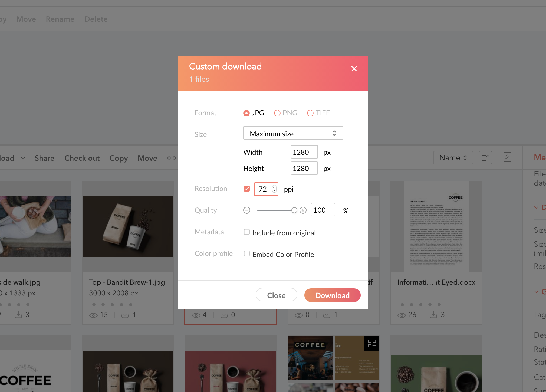This screenshot has width=546, height=392.
Task: Uncheck the Resolution checkbox
Action: pyautogui.click(x=246, y=189)
